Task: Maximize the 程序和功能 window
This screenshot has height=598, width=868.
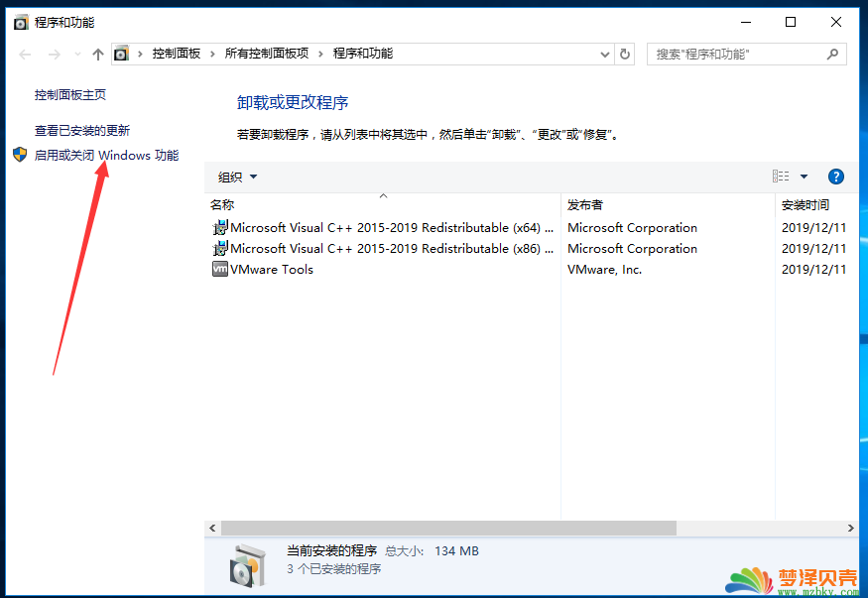Action: click(791, 22)
